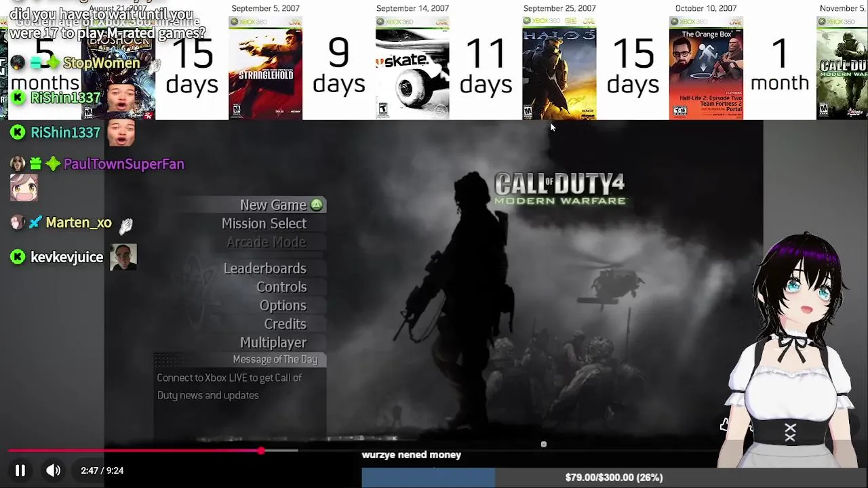
Task: Open Credits in the game menu
Action: (x=285, y=324)
